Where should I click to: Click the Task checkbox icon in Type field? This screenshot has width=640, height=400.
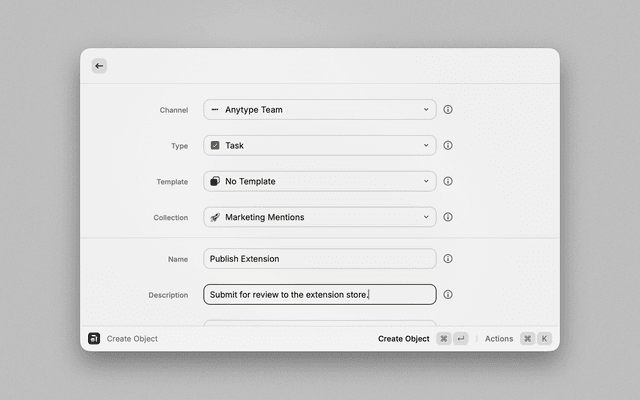[x=215, y=146]
